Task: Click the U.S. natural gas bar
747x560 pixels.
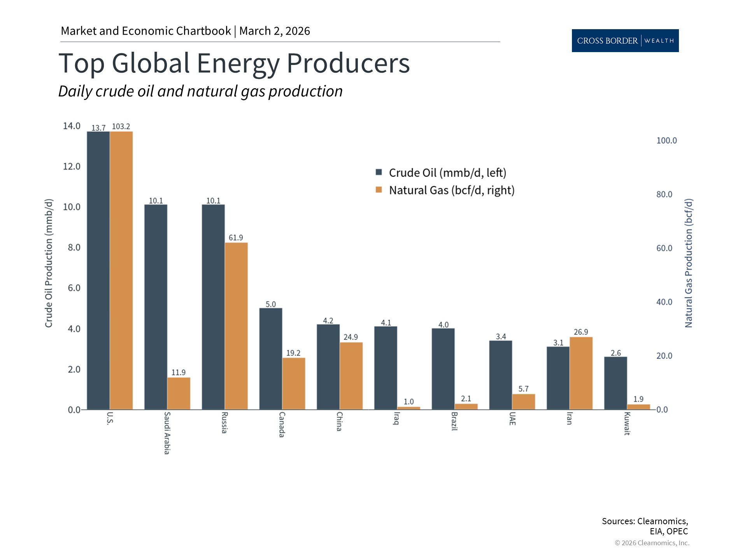Action: 121,270
